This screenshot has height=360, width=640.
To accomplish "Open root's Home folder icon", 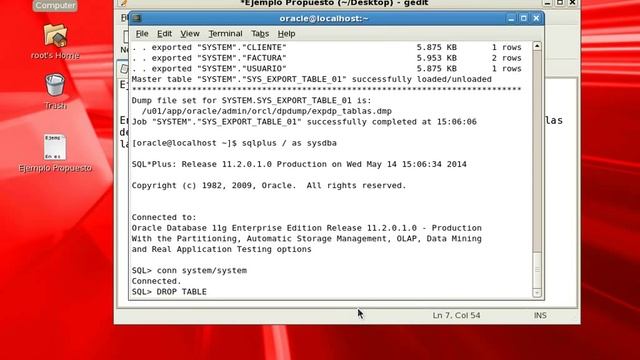I will tap(55, 41).
